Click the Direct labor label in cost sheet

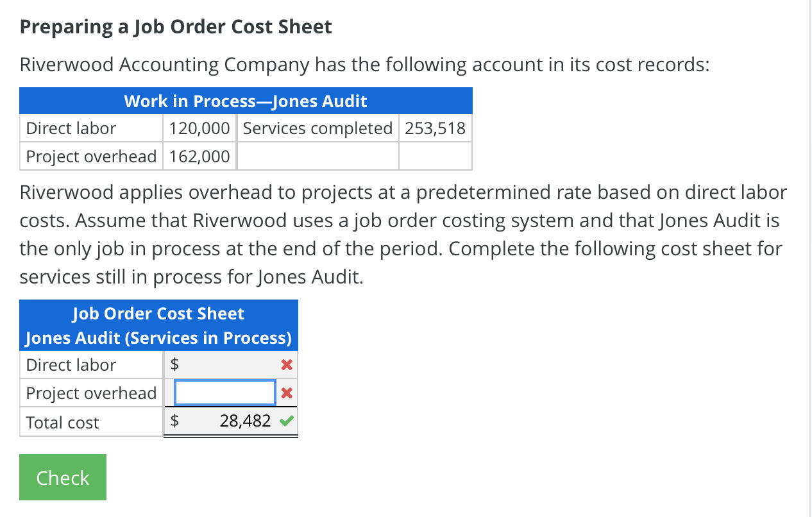[x=71, y=364]
